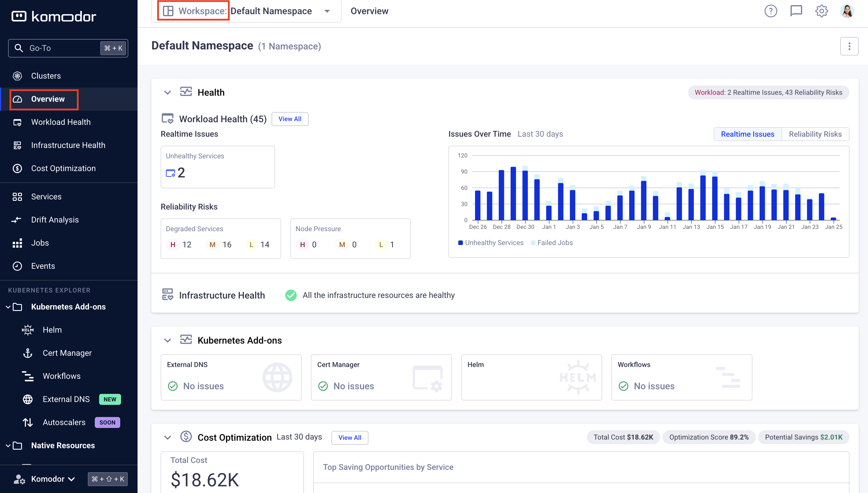The image size is (868, 493).
Task: Collapse the Kubernetes Add-ons dashboard section
Action: [168, 340]
